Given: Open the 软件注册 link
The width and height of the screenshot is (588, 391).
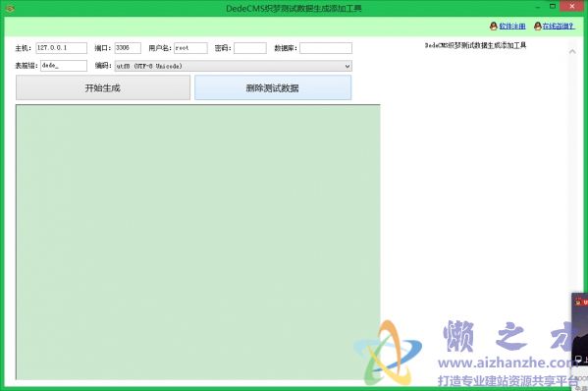Looking at the screenshot, I should point(512,26).
